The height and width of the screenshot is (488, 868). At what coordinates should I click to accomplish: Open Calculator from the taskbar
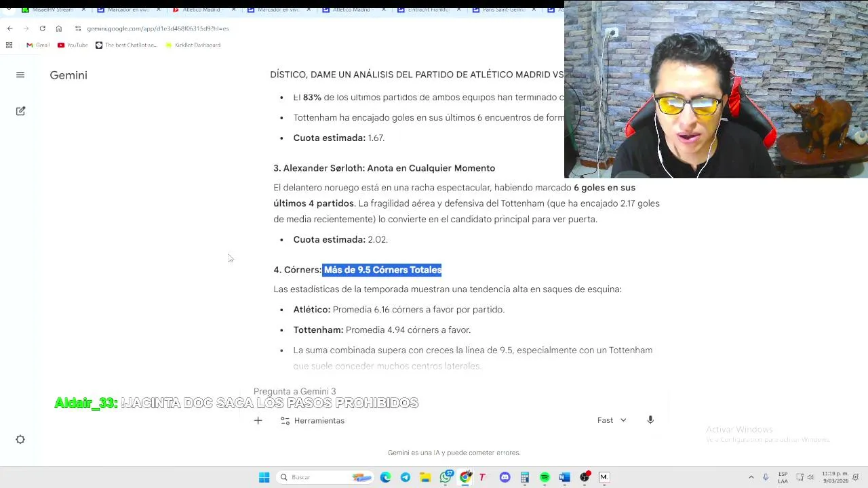click(x=524, y=477)
